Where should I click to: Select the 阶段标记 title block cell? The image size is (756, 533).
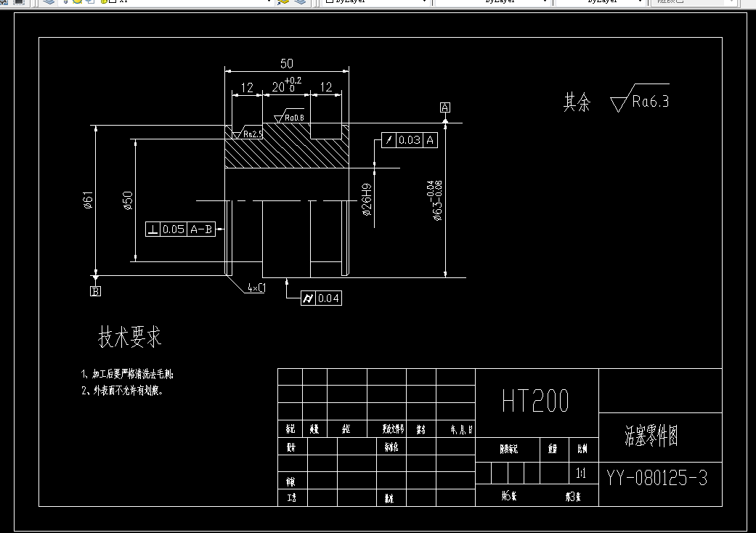coord(508,449)
